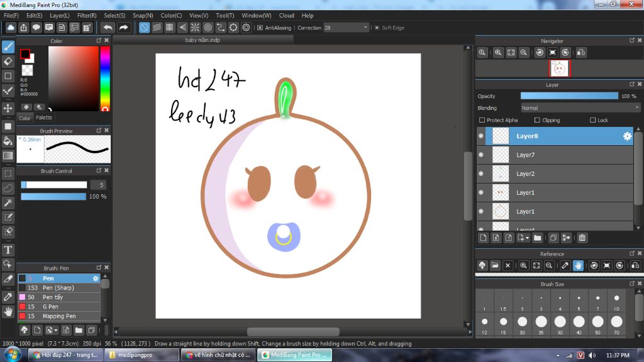The width and height of the screenshot is (644, 362).
Task: Open add-layer dropdown arrow in Layer panel
Action: [527, 238]
